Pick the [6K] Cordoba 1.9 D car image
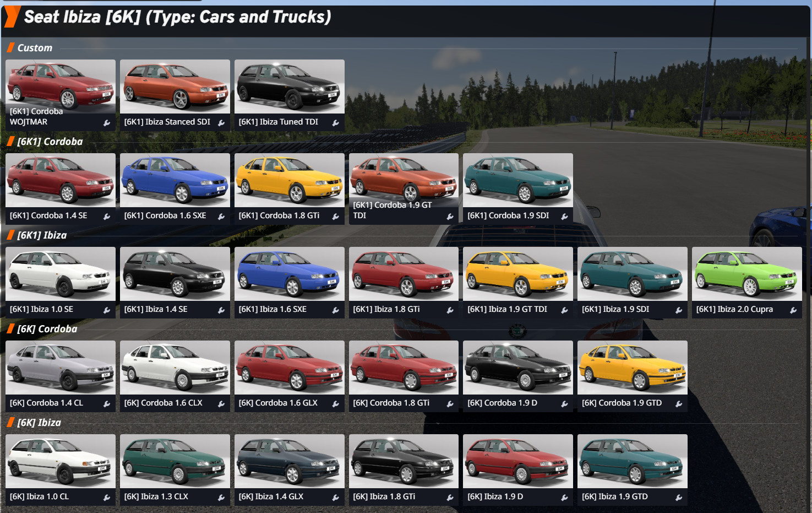 coord(518,368)
